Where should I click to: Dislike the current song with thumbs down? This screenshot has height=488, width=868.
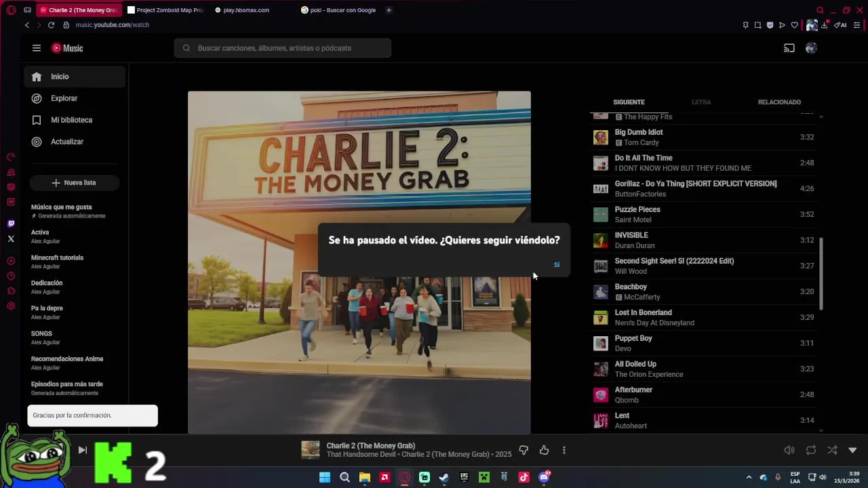[524, 450]
